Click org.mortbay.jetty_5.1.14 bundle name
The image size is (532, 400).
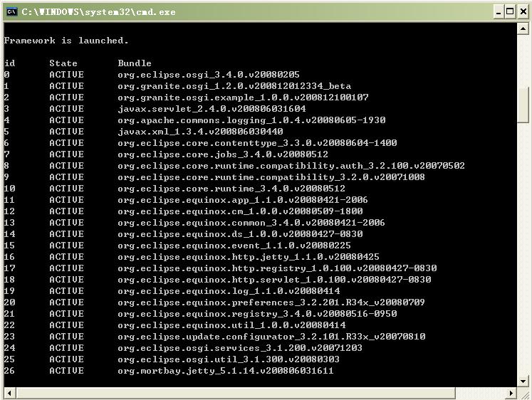(x=226, y=371)
